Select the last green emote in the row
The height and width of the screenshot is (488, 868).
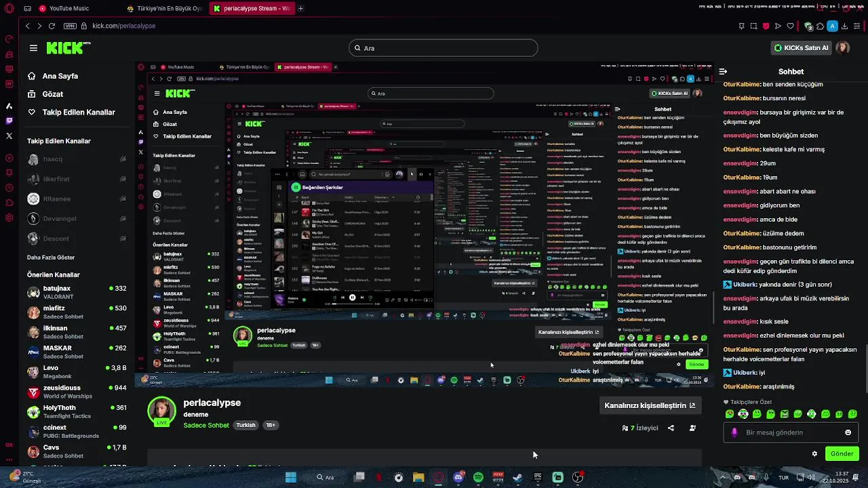click(x=853, y=413)
